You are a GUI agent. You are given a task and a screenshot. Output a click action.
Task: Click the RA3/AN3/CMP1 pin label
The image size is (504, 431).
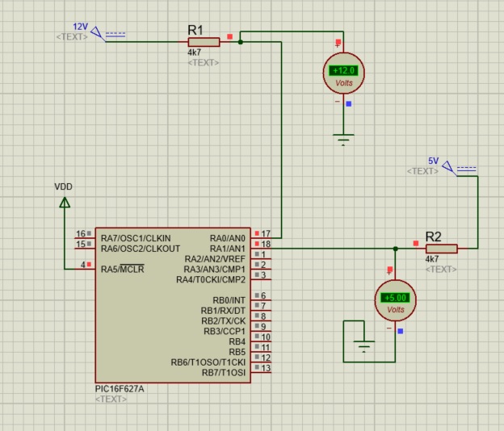coord(214,269)
